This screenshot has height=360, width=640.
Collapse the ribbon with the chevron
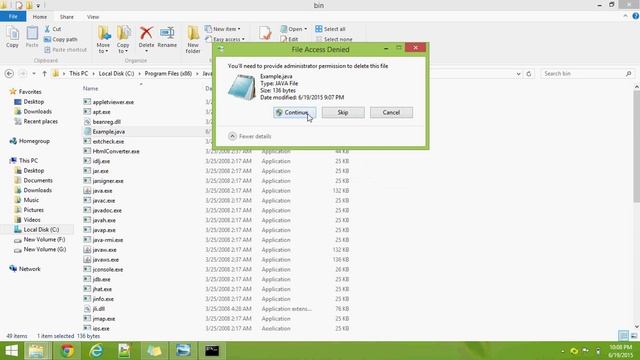(625, 16)
